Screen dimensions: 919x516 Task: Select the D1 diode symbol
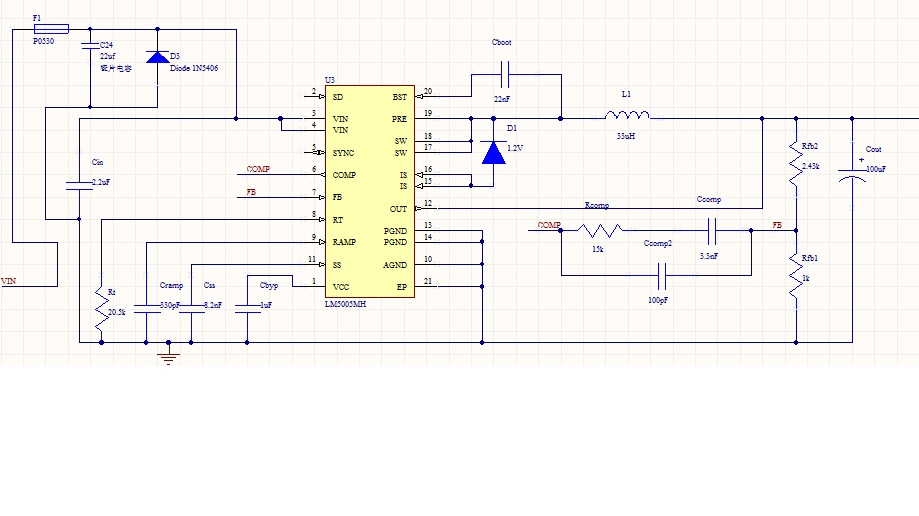493,152
